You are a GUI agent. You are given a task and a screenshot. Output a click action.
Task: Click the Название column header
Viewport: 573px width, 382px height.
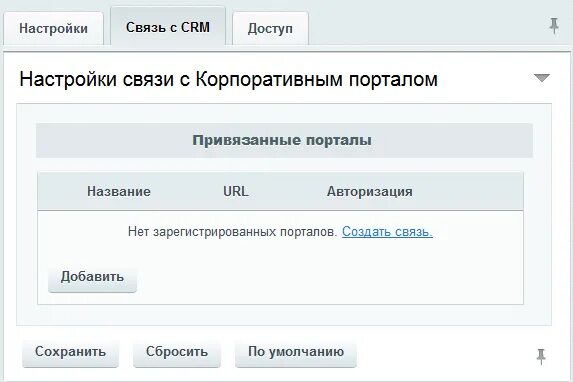click(119, 191)
